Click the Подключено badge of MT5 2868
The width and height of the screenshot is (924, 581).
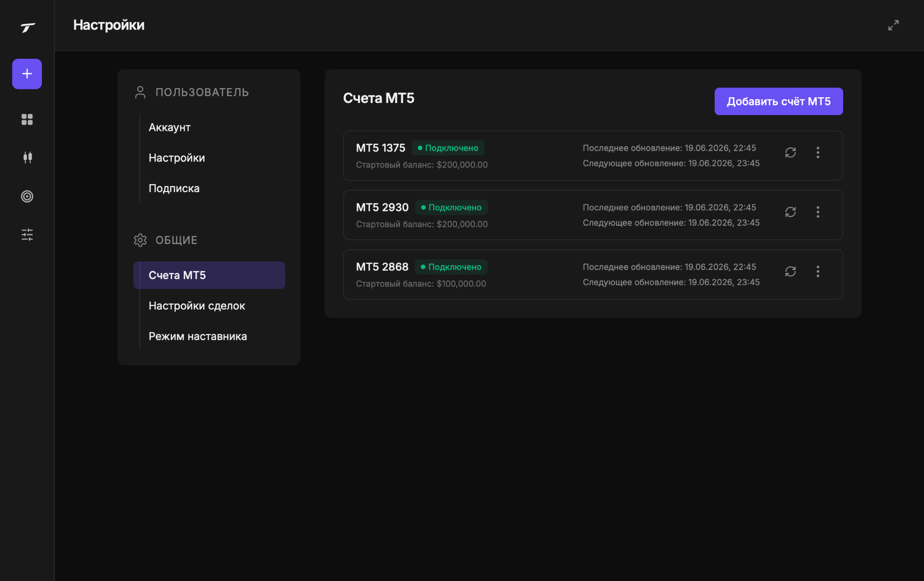coord(451,267)
